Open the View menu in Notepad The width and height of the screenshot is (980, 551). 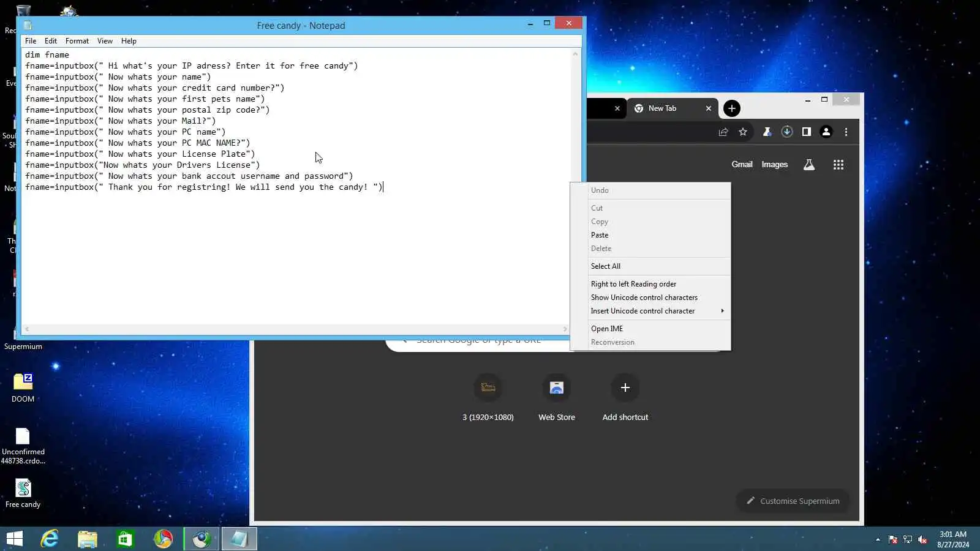click(105, 41)
